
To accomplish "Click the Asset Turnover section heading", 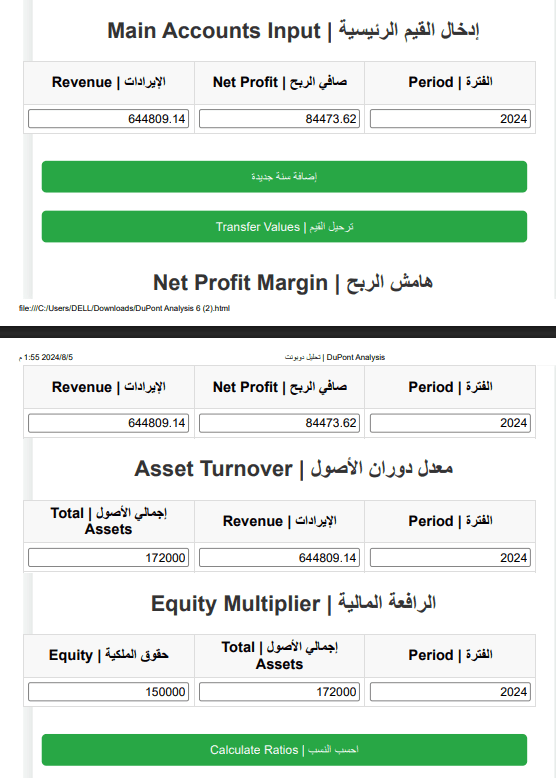I will pyautogui.click(x=294, y=468).
